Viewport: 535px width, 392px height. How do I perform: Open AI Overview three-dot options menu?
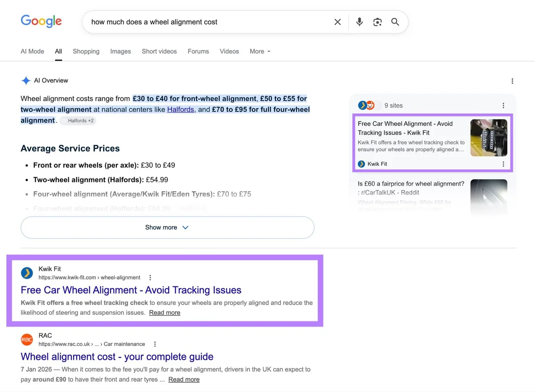512,81
